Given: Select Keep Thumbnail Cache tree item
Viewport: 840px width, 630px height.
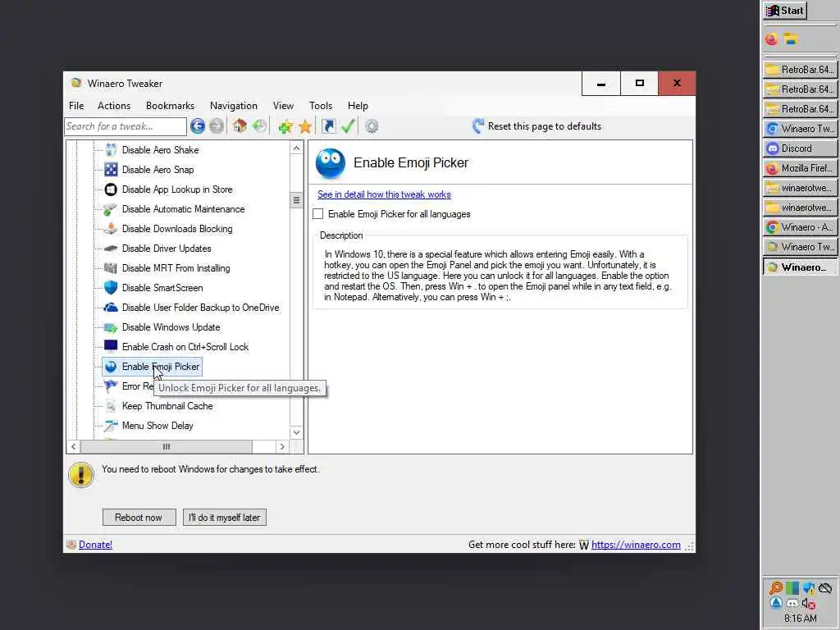Looking at the screenshot, I should click(167, 406).
